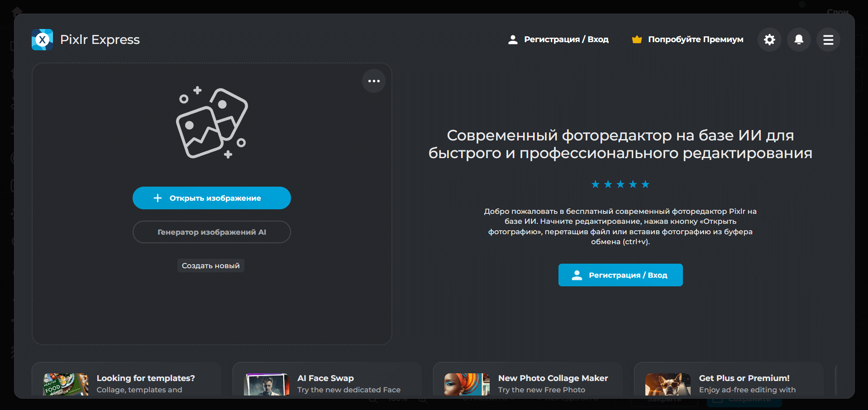This screenshot has width=868, height=410.
Task: Click the 'Добро пожаловать' welcome paragraph
Action: pyautogui.click(x=620, y=227)
